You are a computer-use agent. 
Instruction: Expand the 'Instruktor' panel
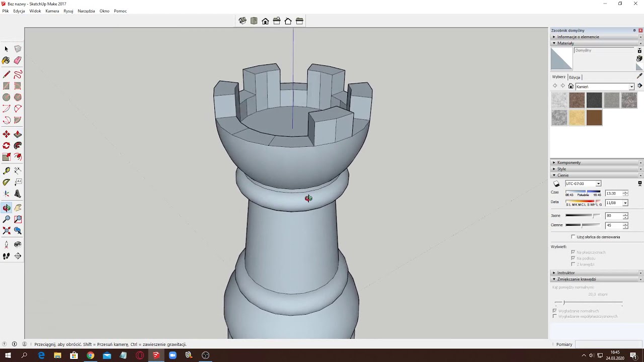597,273
